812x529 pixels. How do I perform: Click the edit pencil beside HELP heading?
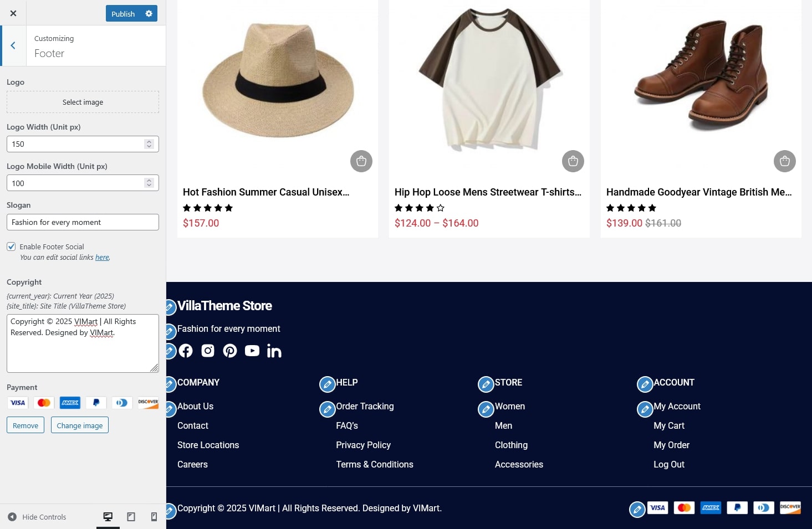(x=328, y=384)
